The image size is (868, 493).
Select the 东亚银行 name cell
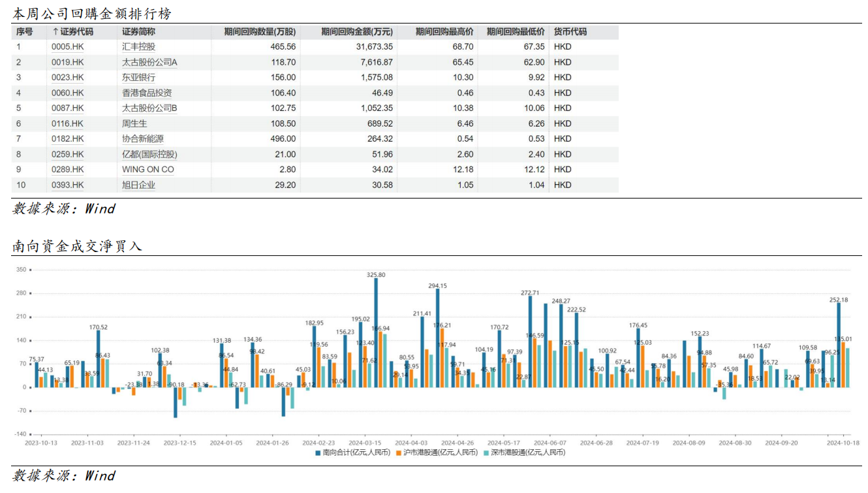coord(139,78)
